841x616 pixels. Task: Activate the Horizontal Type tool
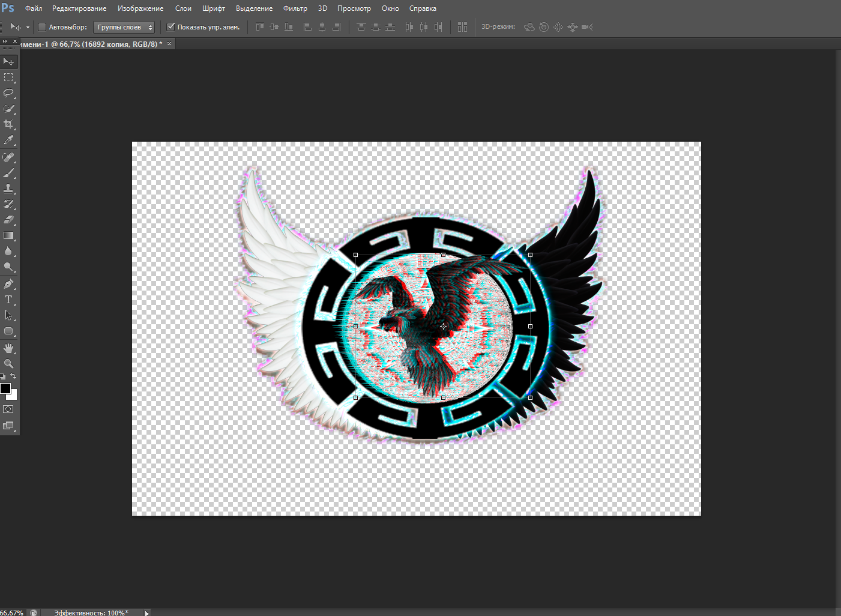click(x=8, y=300)
